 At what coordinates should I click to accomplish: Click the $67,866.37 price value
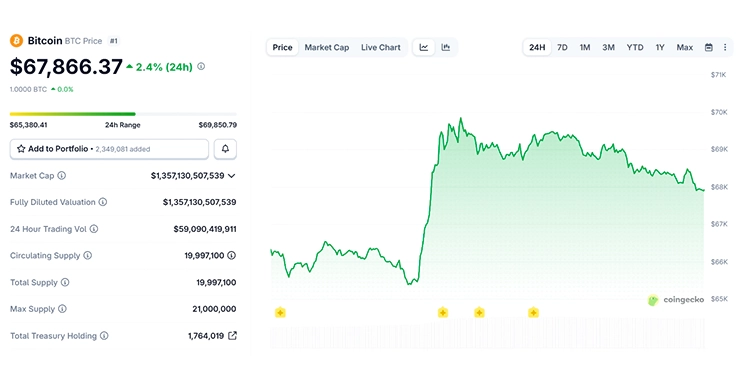(66, 67)
